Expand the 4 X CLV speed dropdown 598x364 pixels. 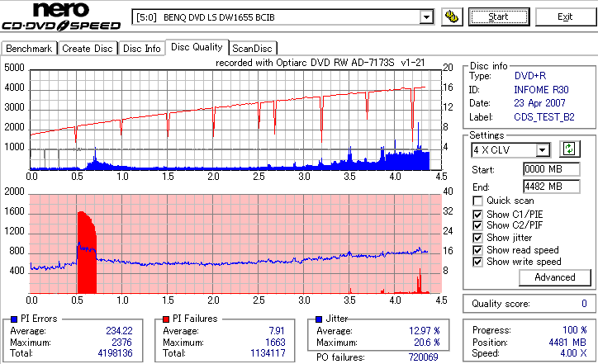coord(543,149)
